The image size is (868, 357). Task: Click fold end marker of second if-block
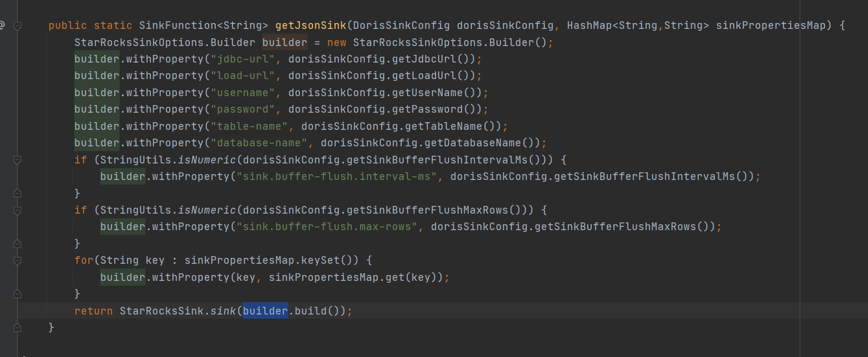[17, 243]
